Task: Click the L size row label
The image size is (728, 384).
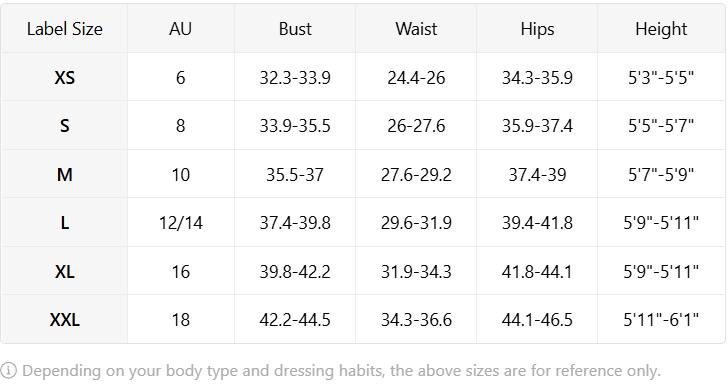Action: (x=65, y=223)
